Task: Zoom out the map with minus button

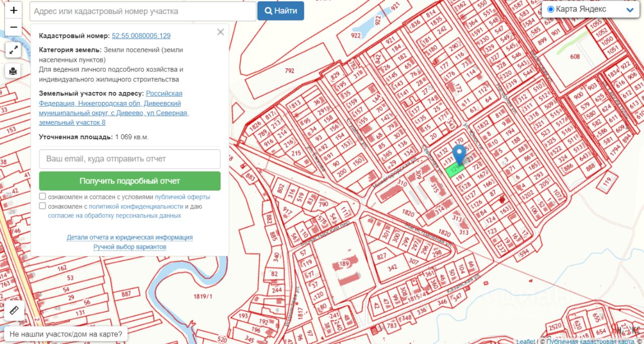Action: pyautogui.click(x=14, y=27)
